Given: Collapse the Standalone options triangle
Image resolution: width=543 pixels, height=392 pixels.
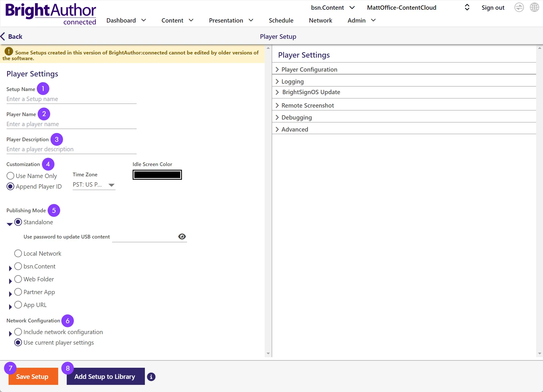Looking at the screenshot, I should tap(9, 224).
